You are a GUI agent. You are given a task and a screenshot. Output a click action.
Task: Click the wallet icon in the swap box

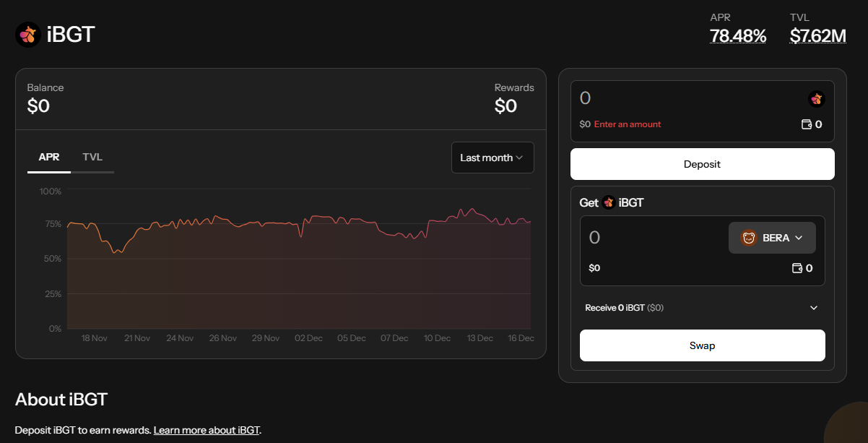click(x=797, y=268)
